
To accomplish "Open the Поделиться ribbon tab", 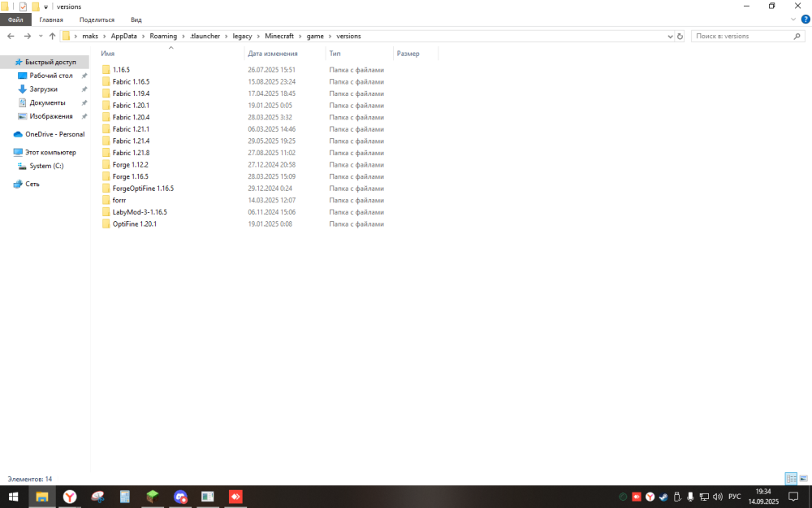I will click(x=97, y=20).
